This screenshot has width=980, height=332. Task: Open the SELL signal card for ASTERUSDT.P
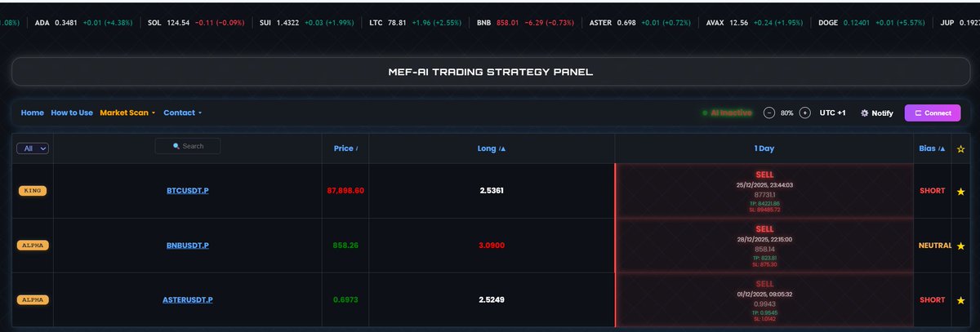[764, 300]
